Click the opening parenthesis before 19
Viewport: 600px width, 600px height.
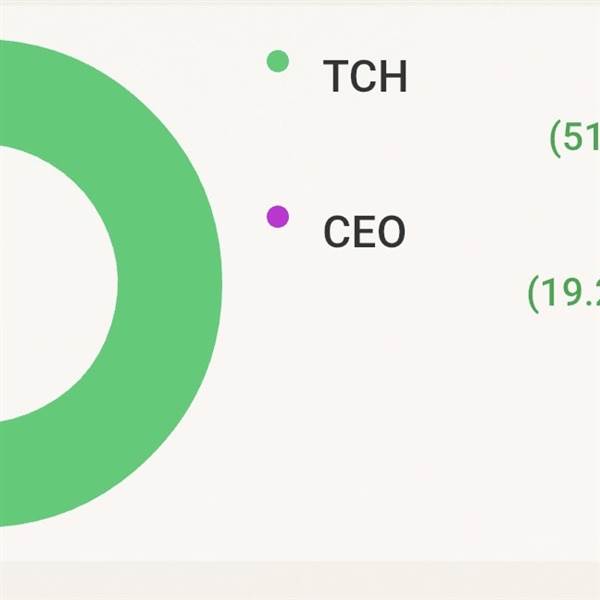[x=533, y=293]
